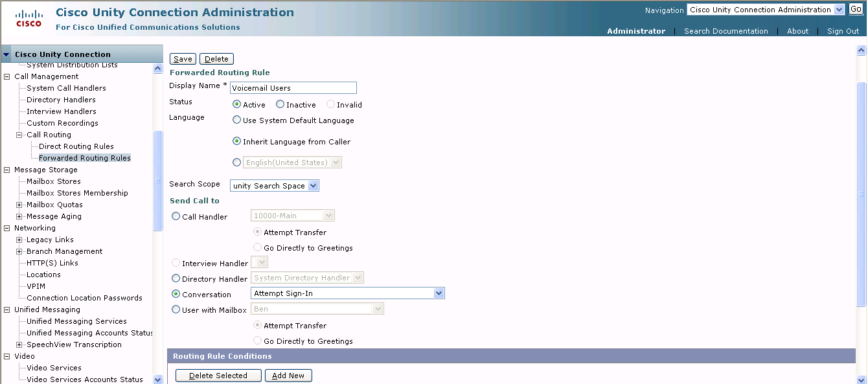Open Mailbox Stores
The height and width of the screenshot is (384, 868).
tap(54, 181)
